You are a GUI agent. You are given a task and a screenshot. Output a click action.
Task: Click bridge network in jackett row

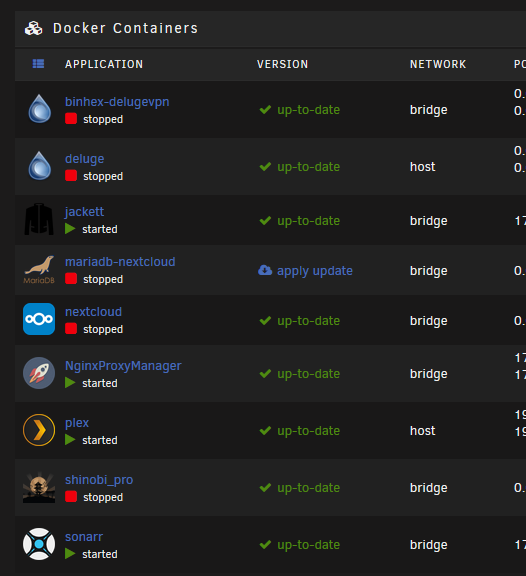429,221
